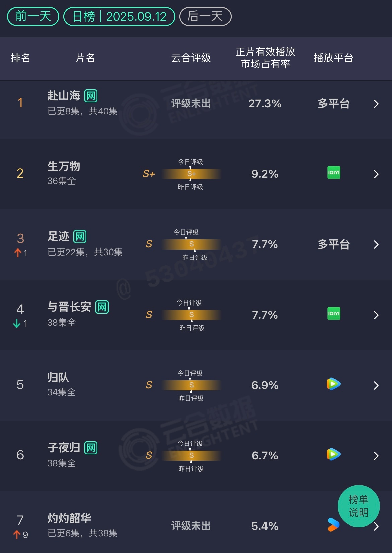Open details chevron for 归队 row
The width and height of the screenshot is (392, 553).
point(376,385)
